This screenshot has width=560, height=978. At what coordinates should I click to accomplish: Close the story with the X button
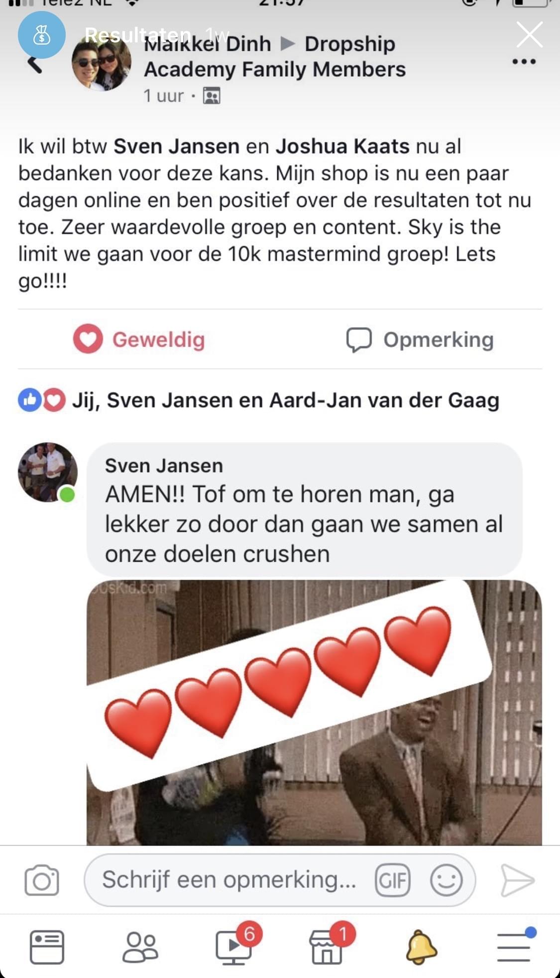coord(529,34)
